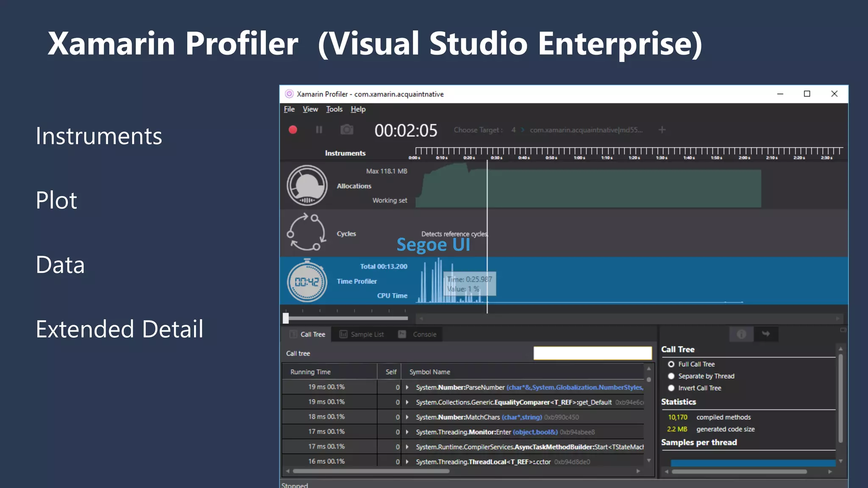The width and height of the screenshot is (868, 488).
Task: Sort by Self column header
Action: (389, 372)
